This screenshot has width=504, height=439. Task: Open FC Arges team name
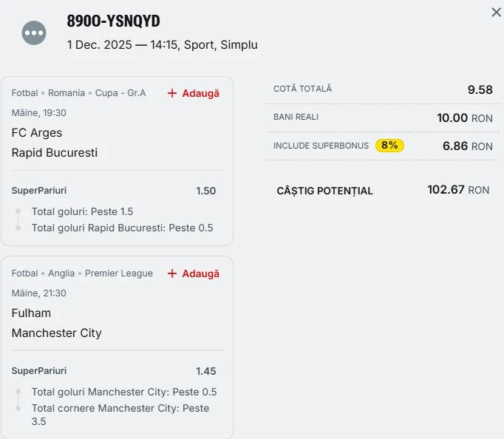(37, 133)
